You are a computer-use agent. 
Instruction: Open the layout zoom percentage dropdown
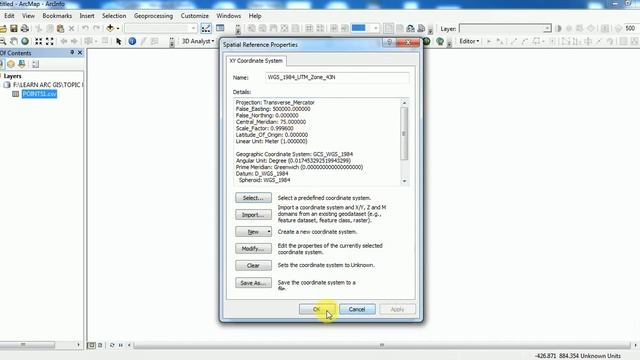click(376, 28)
